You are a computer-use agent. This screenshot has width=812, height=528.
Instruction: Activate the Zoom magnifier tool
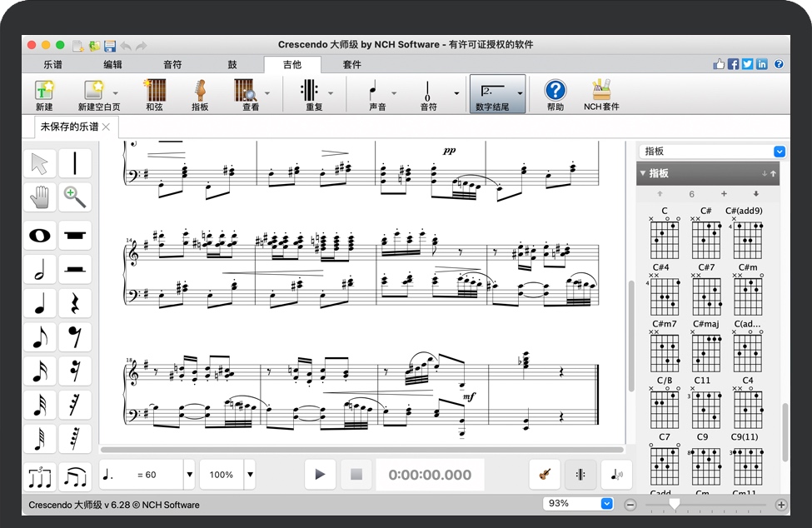74,197
